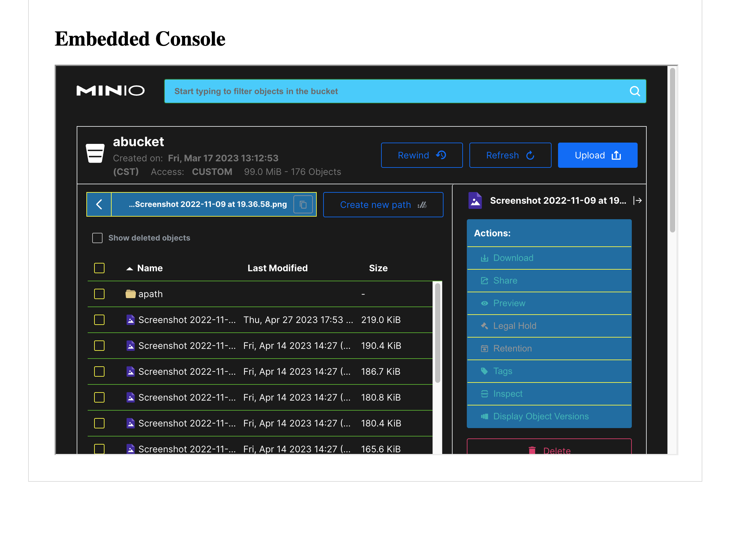Toggle Show deleted objects checkbox

[97, 238]
